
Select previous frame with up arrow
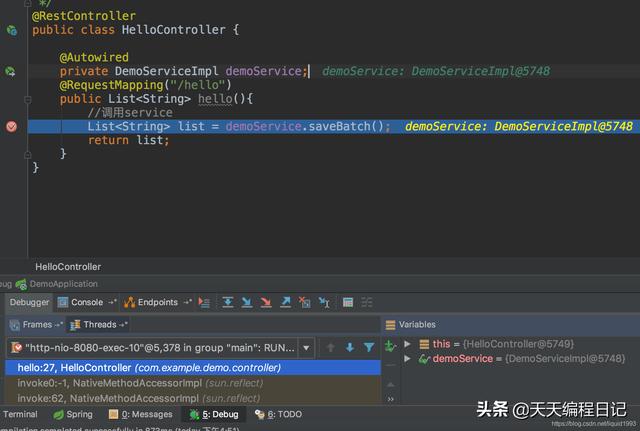click(331, 348)
